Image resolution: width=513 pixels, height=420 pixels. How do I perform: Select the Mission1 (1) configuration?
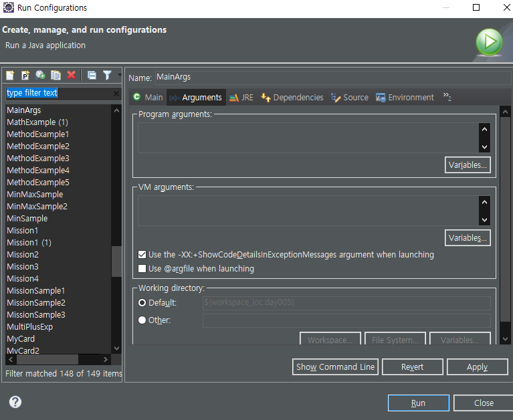pyautogui.click(x=29, y=243)
